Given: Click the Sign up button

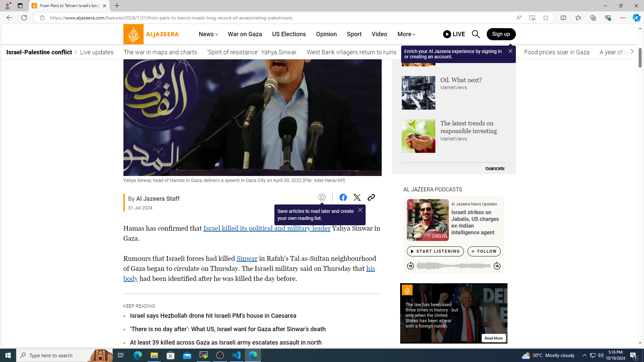Looking at the screenshot, I should click(501, 34).
